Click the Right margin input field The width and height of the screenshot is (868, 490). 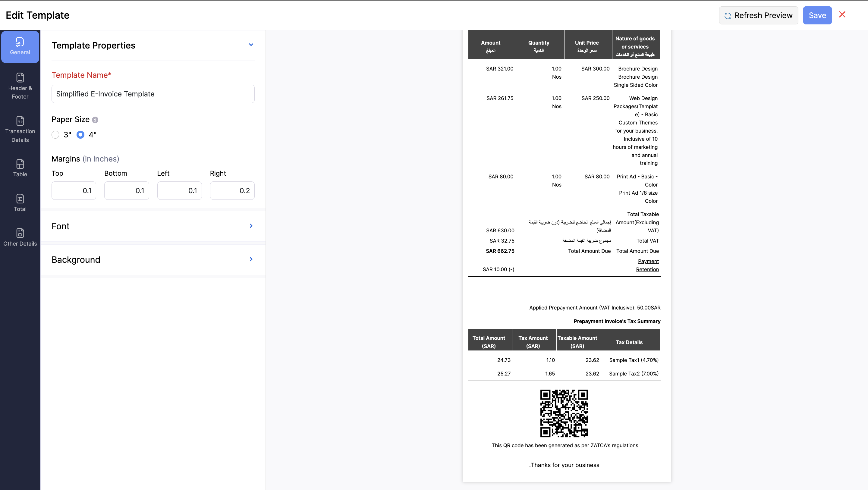tap(232, 191)
